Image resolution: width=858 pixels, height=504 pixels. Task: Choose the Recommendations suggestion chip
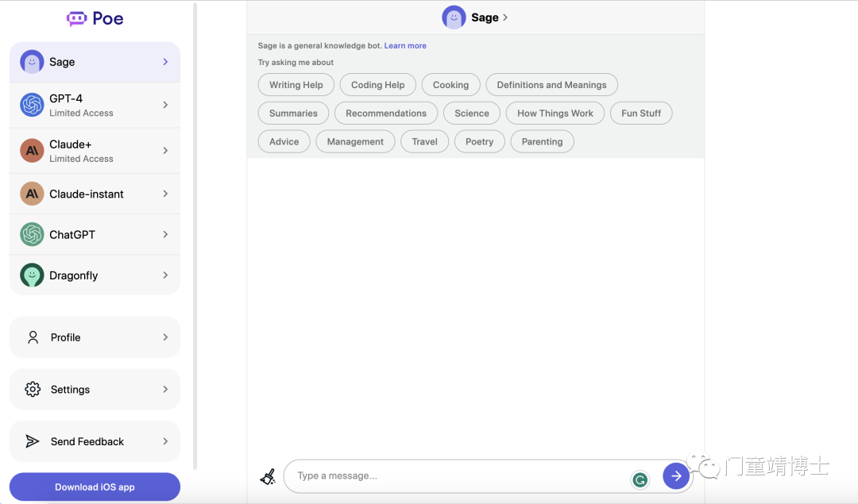click(x=386, y=113)
